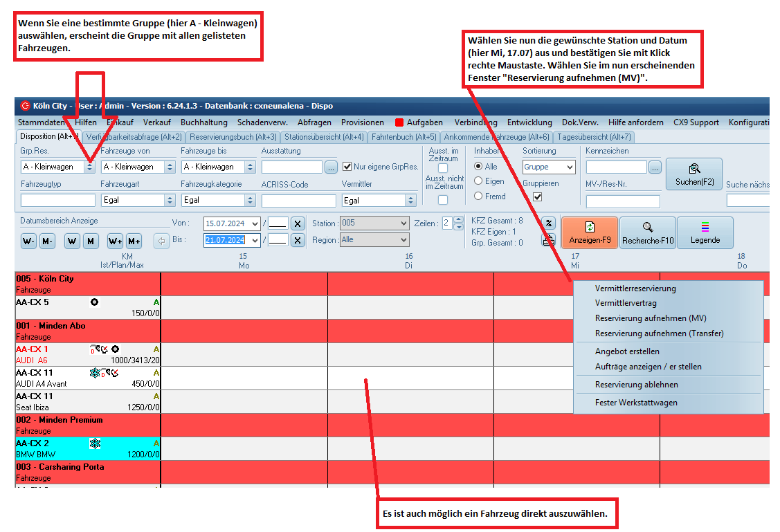Clear the Von date with X button
Viewport: 780px width, 532px height.
click(297, 223)
